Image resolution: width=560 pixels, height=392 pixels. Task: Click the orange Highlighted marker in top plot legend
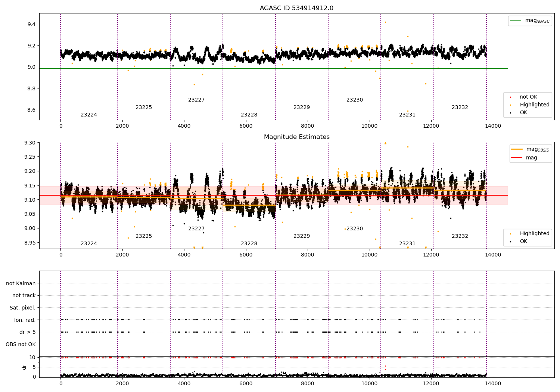point(511,105)
